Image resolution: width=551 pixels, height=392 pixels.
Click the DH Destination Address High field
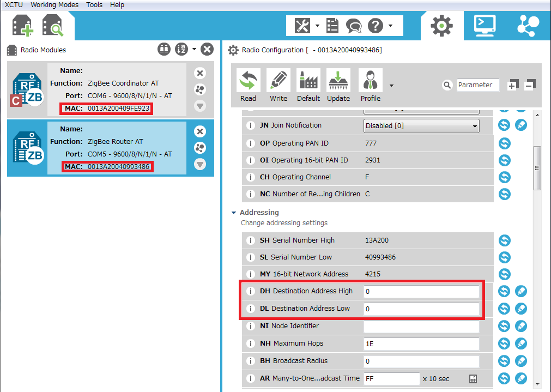(421, 292)
